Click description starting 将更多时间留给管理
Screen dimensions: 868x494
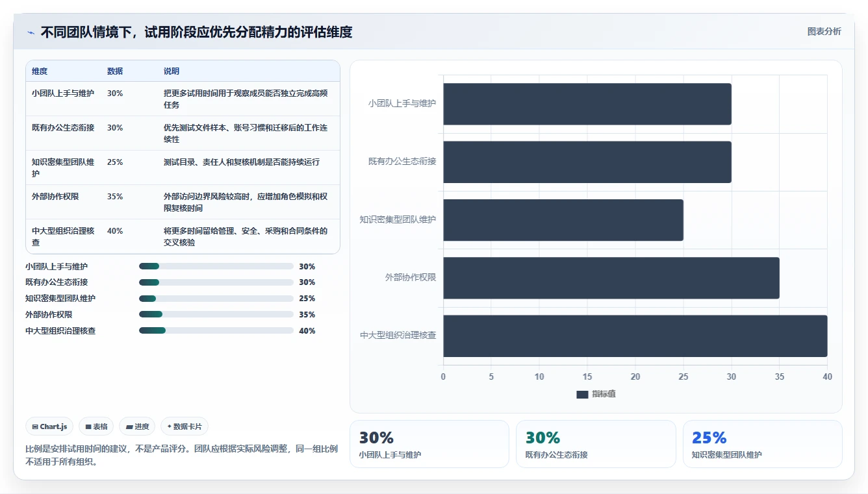246,237
